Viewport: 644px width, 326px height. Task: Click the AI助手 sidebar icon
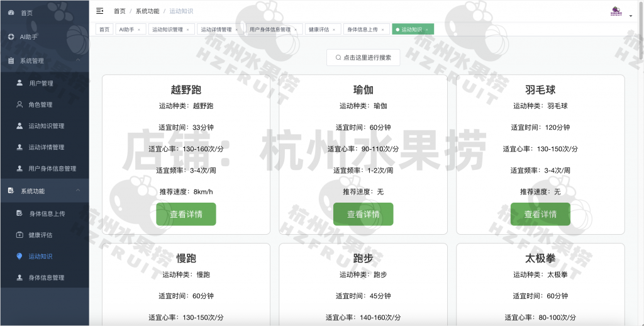click(x=11, y=37)
